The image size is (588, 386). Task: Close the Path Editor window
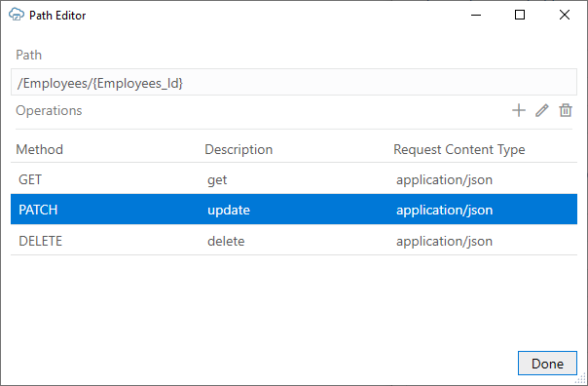(x=565, y=15)
